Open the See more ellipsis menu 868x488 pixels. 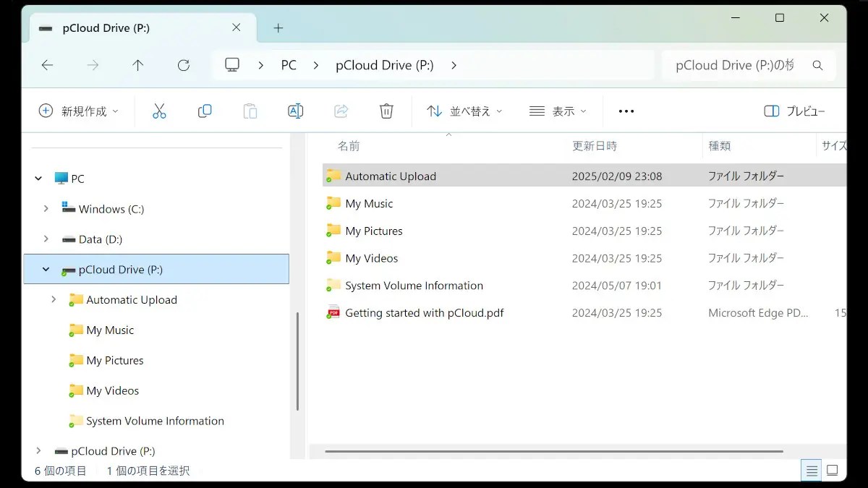[626, 111]
